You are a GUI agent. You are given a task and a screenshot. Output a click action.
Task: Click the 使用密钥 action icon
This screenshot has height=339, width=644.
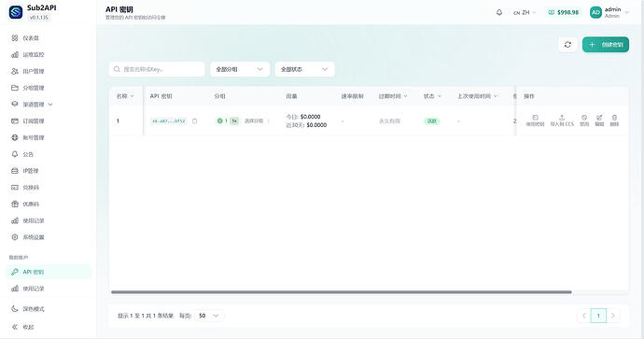pyautogui.click(x=535, y=120)
